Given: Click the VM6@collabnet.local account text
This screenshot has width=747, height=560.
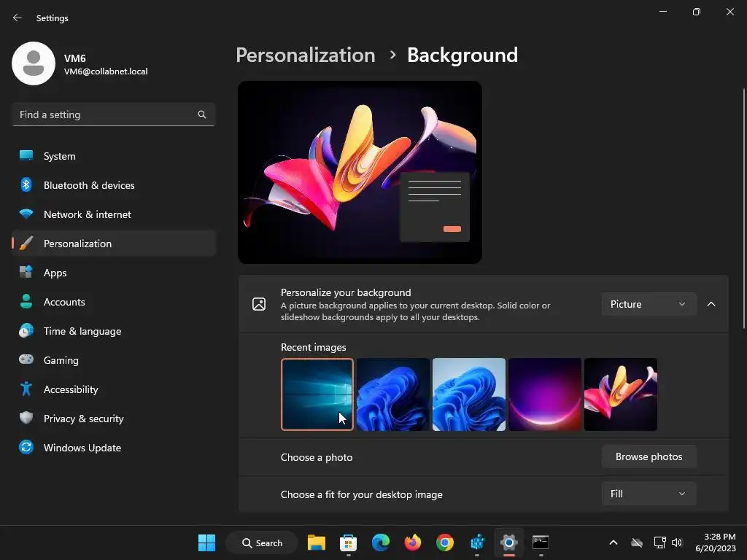Looking at the screenshot, I should point(106,71).
